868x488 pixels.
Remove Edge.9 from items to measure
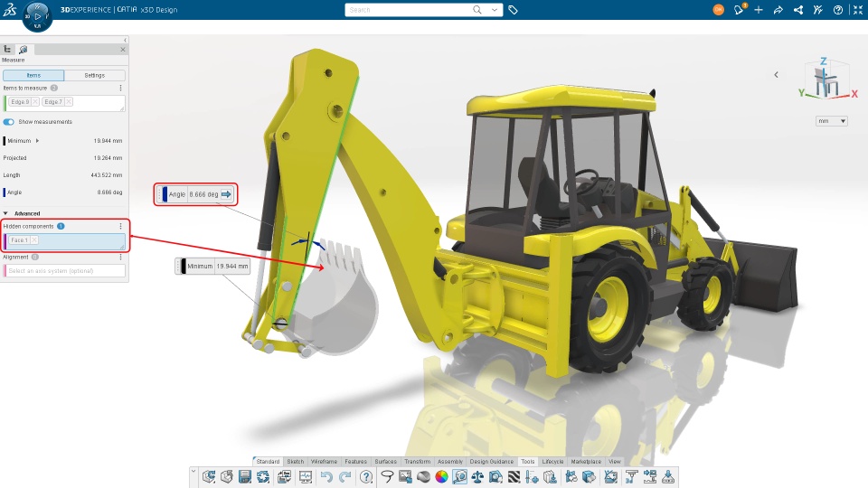[x=35, y=102]
